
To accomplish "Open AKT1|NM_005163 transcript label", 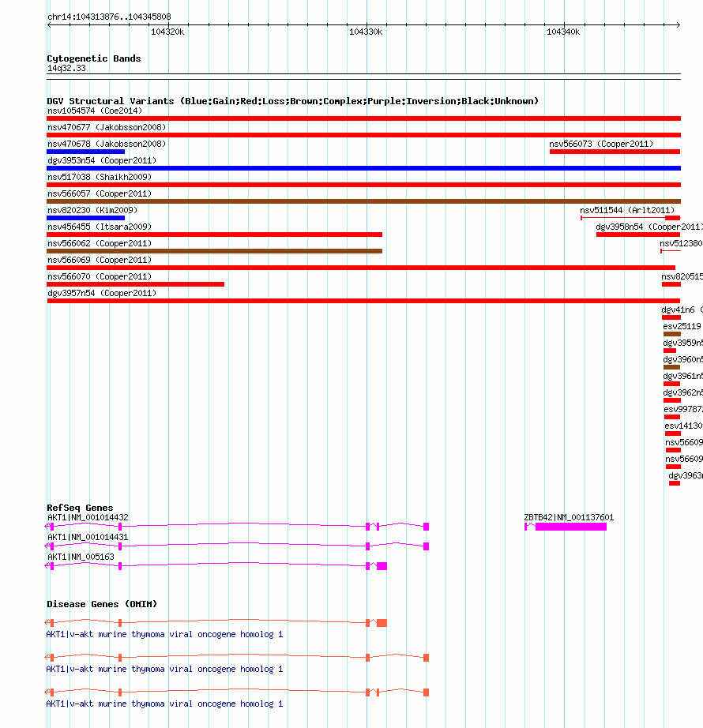I will [81, 557].
